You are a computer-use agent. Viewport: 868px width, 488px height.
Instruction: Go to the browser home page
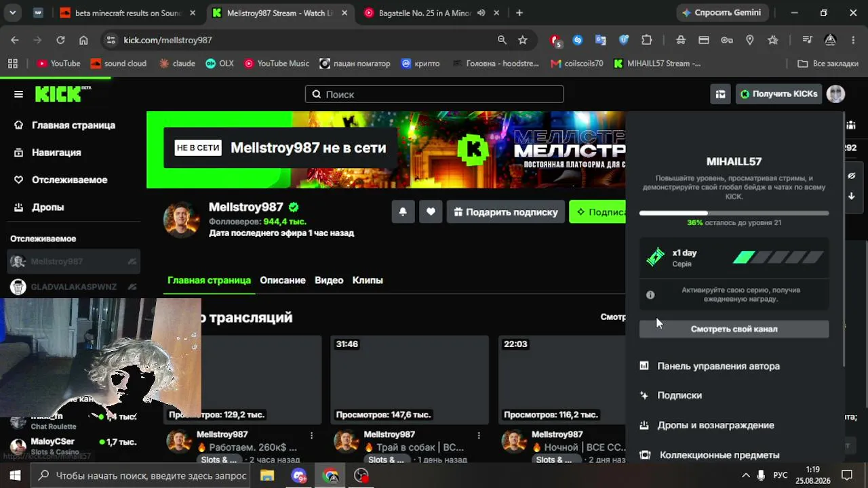(x=83, y=40)
